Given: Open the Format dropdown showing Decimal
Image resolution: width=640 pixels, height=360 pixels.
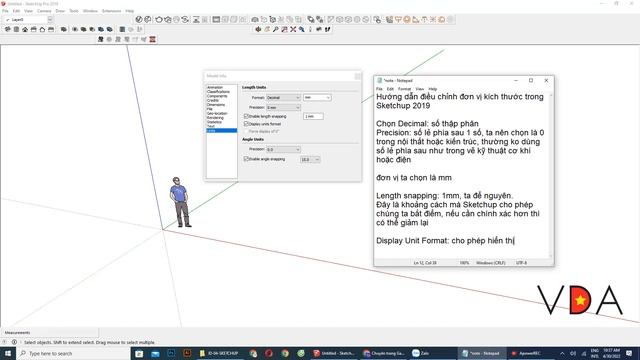Looking at the screenshot, I should pos(283,98).
